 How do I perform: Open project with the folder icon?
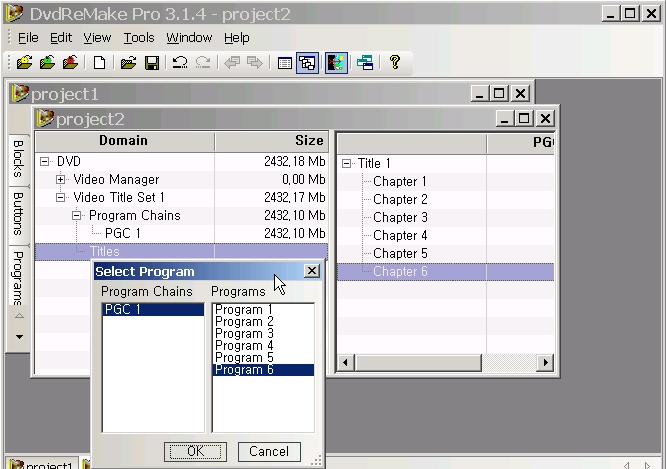click(128, 62)
